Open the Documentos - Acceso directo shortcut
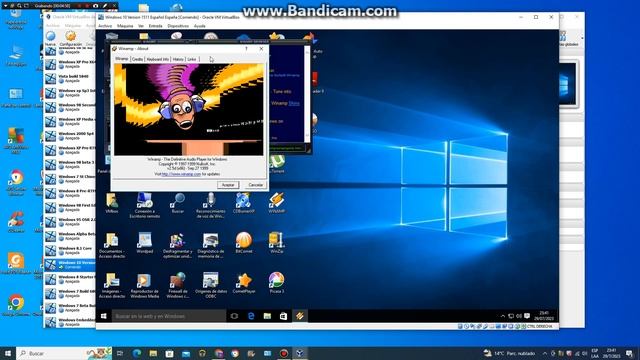The image size is (640, 360). [x=111, y=245]
